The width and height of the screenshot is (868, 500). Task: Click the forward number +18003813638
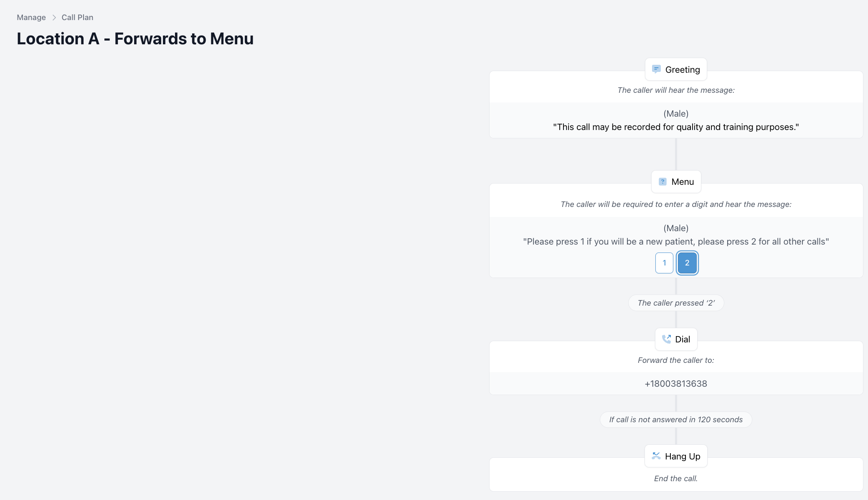(676, 384)
